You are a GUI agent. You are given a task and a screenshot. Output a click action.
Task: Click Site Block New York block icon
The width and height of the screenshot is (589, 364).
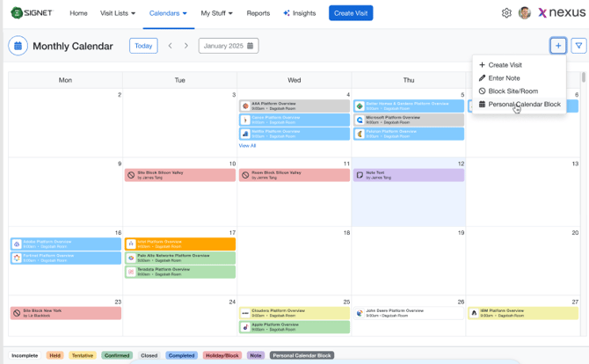pyautogui.click(x=17, y=313)
